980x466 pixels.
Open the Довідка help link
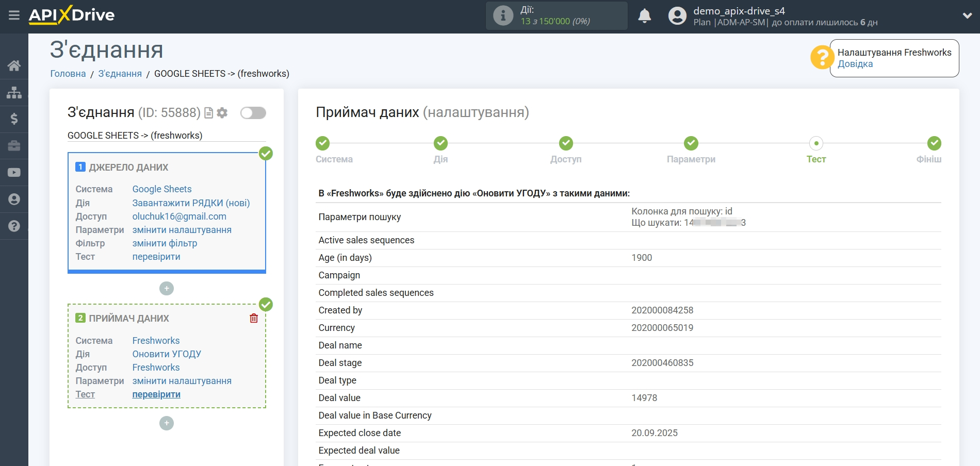pos(855,64)
